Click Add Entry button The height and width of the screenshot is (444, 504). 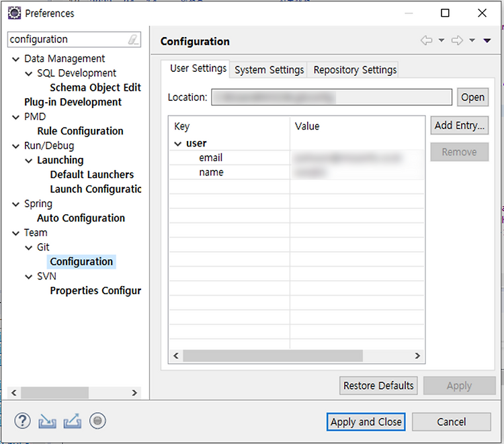pyautogui.click(x=460, y=126)
